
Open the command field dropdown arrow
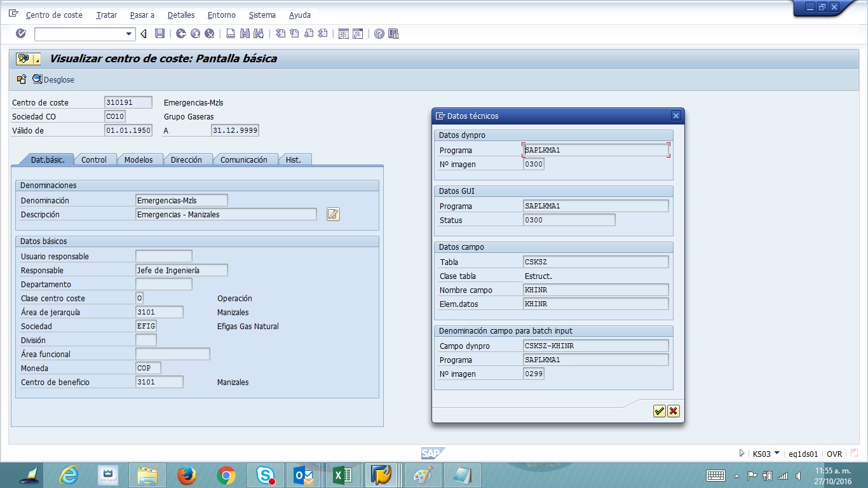129,34
